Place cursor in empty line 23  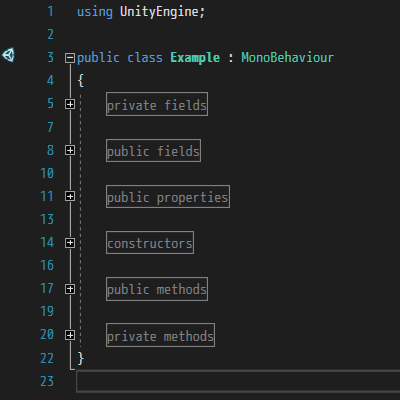[x=238, y=381]
